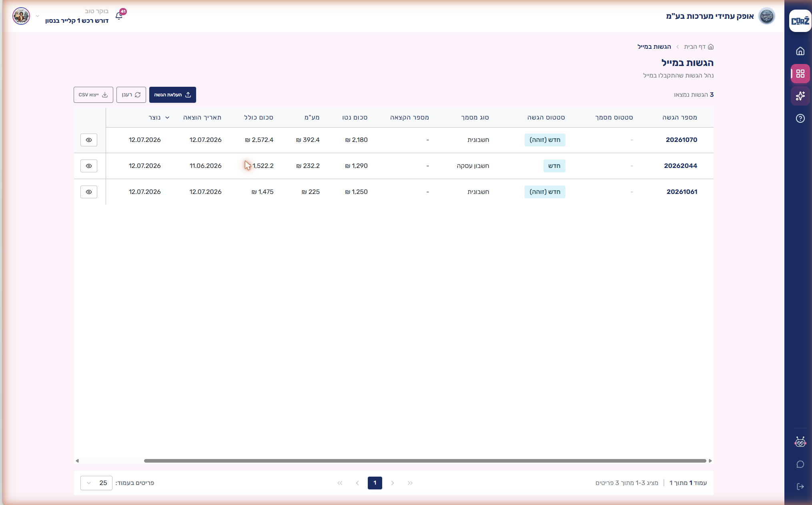
Task: Open submission number 20261061
Action: click(x=682, y=192)
